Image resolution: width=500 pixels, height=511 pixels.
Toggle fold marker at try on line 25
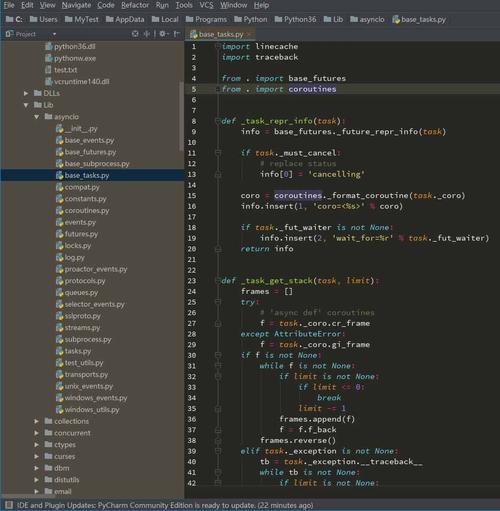[x=218, y=302]
